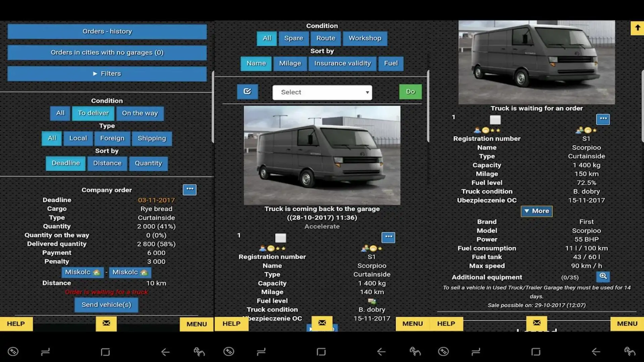The width and height of the screenshot is (644, 362).
Task: Sort trucks by Name
Action: 256,64
